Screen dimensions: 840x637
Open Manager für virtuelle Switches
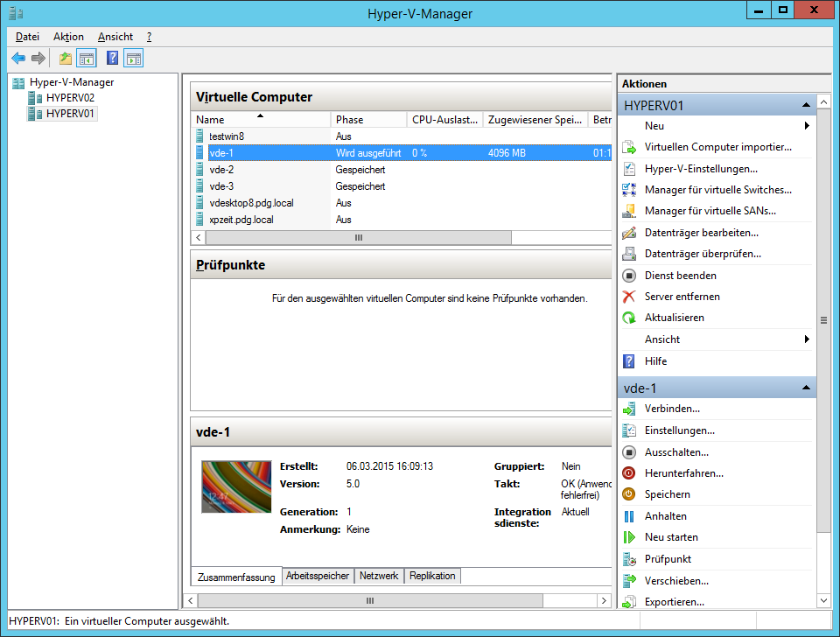pyautogui.click(x=717, y=189)
